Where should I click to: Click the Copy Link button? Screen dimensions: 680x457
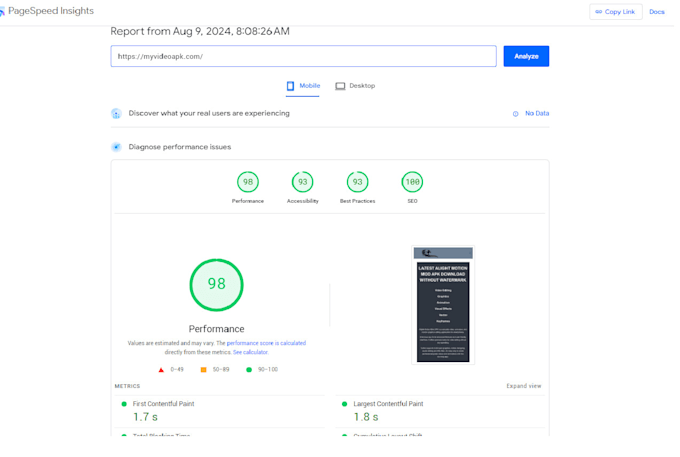(615, 12)
